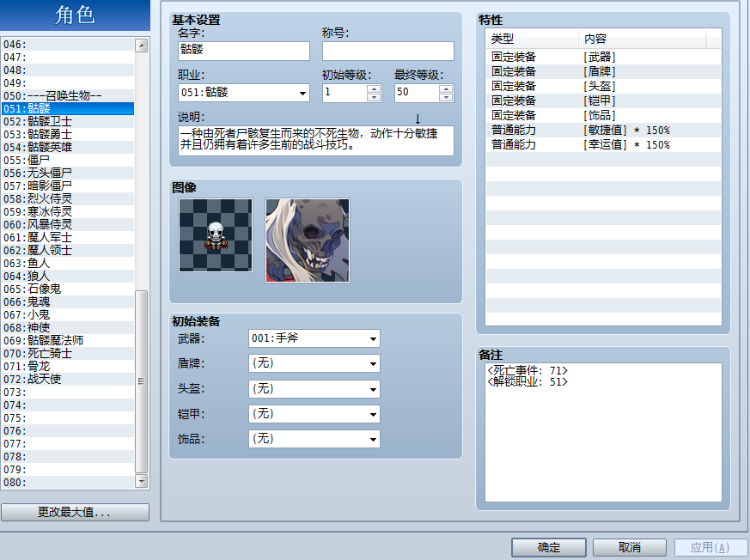Click the 确定 OK button
Screen dimensions: 750x560
(549, 547)
